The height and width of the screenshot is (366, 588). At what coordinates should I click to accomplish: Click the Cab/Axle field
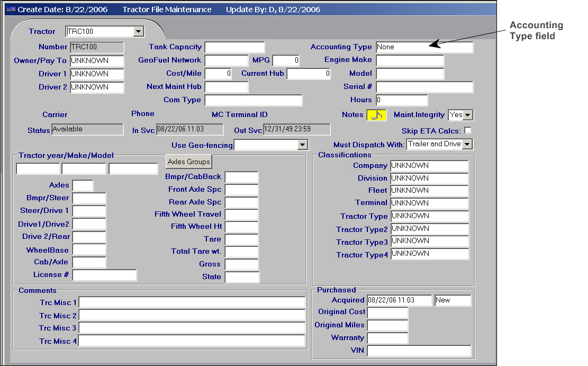[89, 262]
